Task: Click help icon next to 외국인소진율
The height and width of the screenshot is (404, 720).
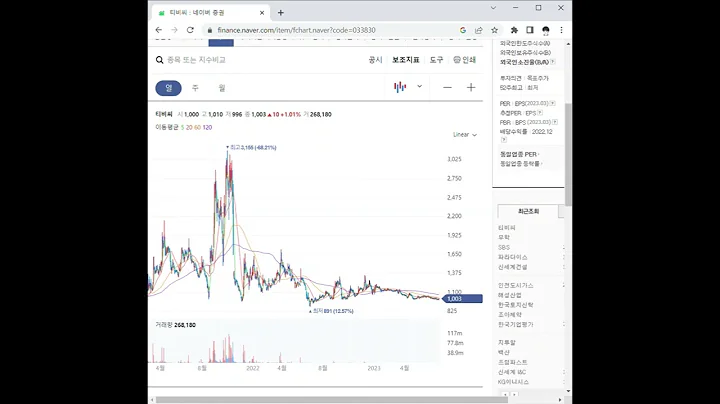Action: 552,62
